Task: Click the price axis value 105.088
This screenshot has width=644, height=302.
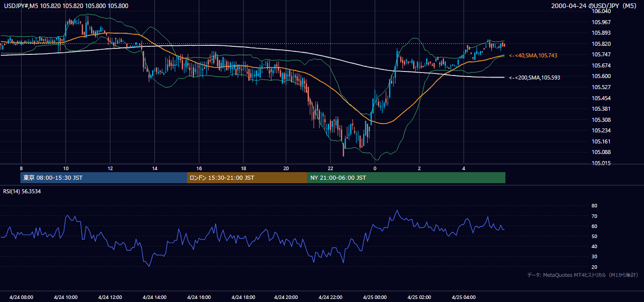Action: point(601,152)
